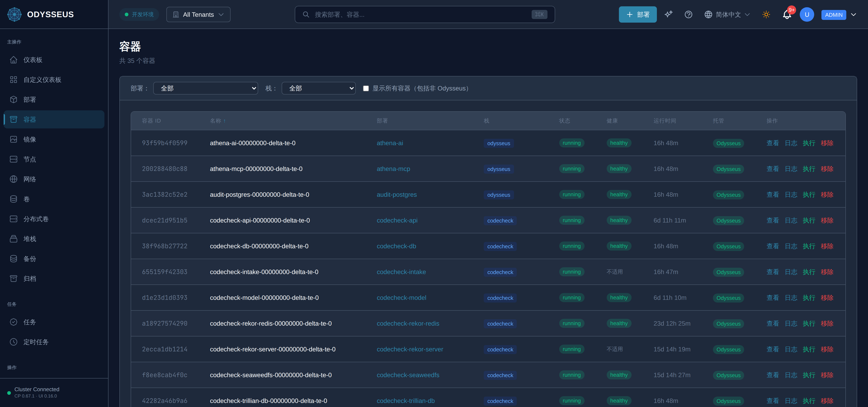868x407 pixels.
Task: Open the AI sparkle assistant icon
Action: [x=669, y=14]
